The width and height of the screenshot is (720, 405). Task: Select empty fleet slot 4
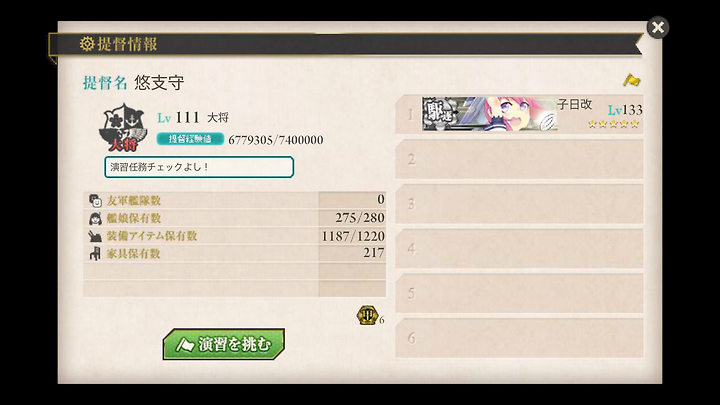519,248
